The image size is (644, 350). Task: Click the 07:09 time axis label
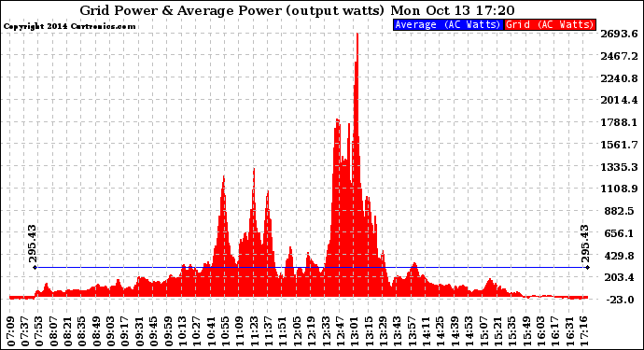tap(11, 330)
